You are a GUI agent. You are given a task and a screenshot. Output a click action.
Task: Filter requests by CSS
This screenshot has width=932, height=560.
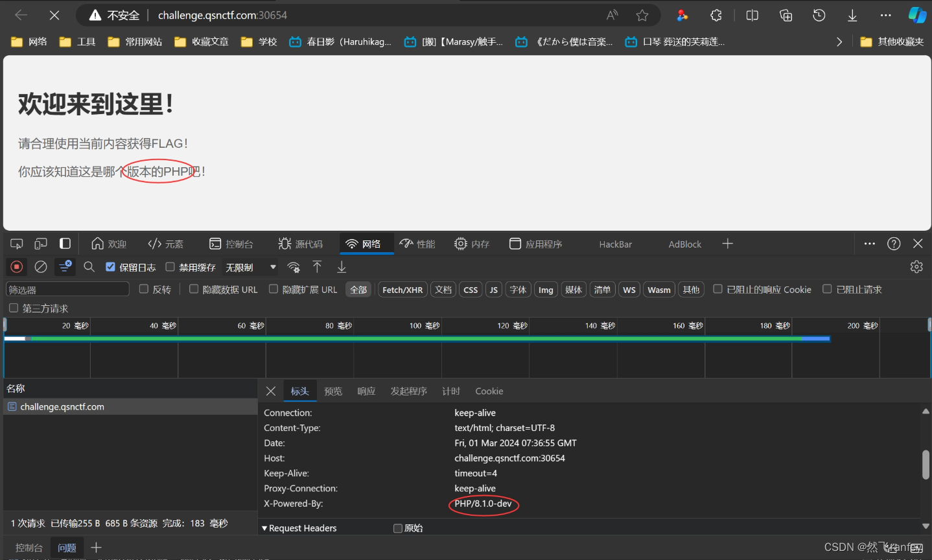coord(471,290)
